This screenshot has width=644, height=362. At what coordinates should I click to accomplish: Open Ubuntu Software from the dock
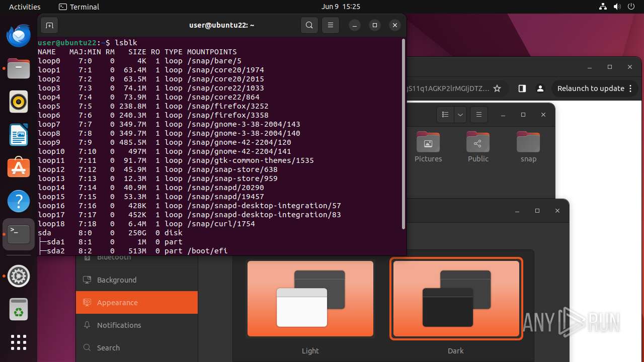19,168
